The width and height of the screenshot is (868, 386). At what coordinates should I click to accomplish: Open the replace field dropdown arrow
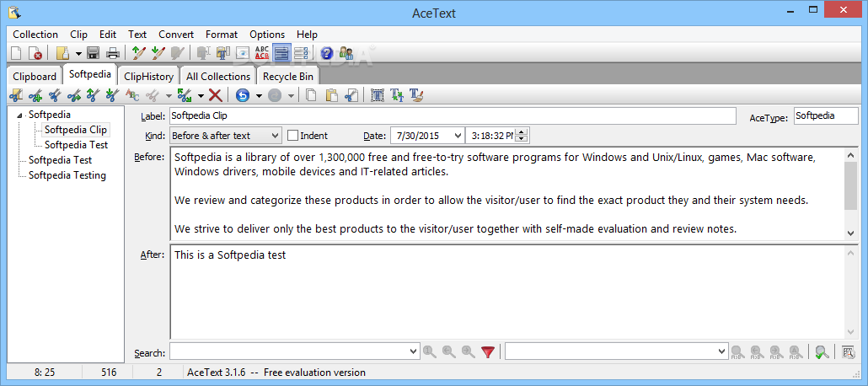(x=722, y=351)
